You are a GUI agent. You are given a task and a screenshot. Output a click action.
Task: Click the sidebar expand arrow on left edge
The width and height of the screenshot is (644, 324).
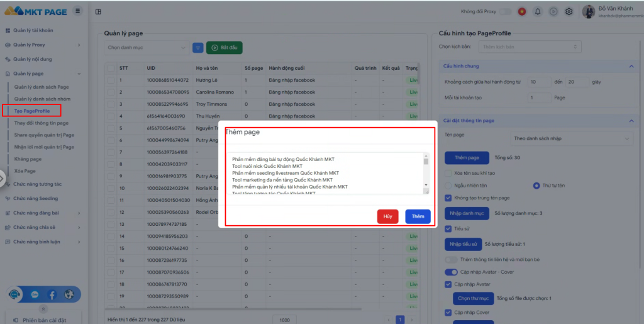coord(2,179)
